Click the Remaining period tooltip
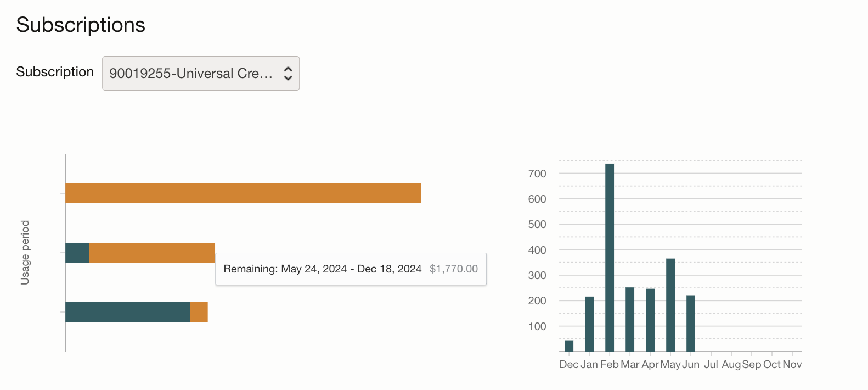The image size is (868, 390). tap(323, 269)
